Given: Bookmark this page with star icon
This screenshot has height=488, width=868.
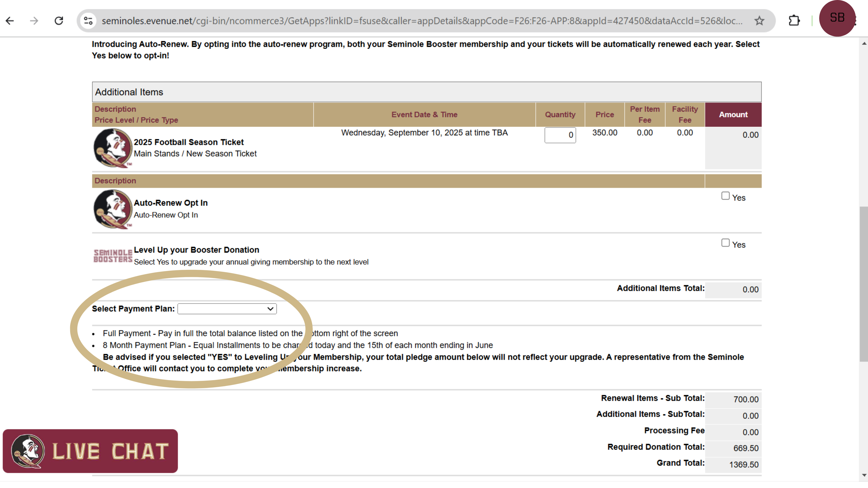Looking at the screenshot, I should pyautogui.click(x=759, y=21).
